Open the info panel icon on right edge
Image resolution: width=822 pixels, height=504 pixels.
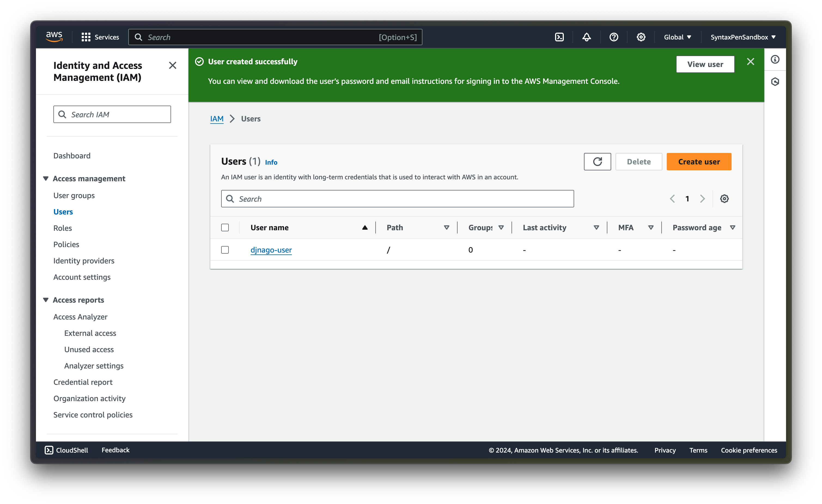pyautogui.click(x=775, y=59)
